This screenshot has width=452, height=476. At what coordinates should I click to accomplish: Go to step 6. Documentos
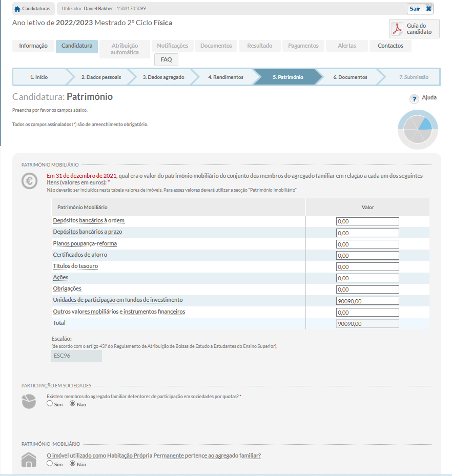(x=351, y=77)
